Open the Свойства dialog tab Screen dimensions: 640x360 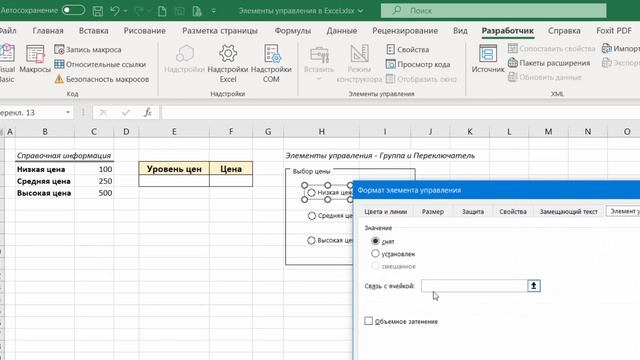pyautogui.click(x=513, y=211)
